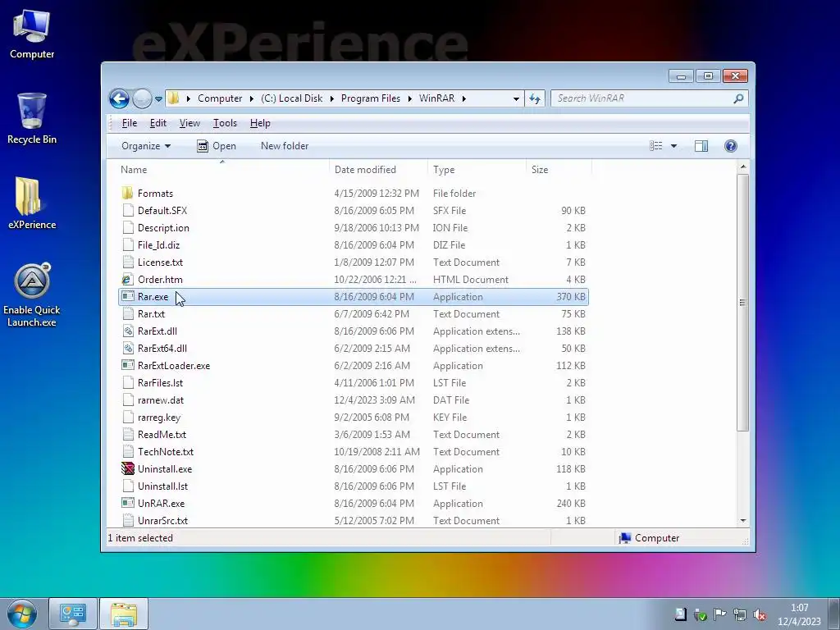Image resolution: width=840 pixels, height=630 pixels.
Task: Select Descript.ion file name
Action: [163, 228]
